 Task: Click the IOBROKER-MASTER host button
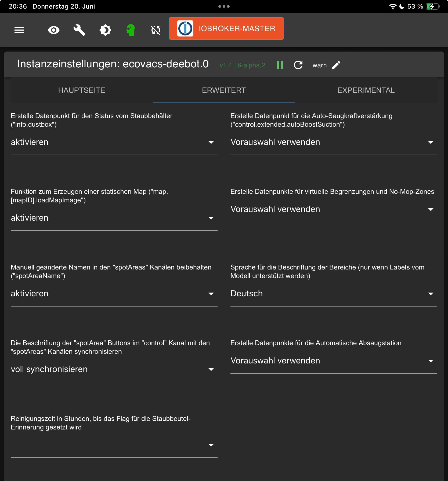point(226,28)
